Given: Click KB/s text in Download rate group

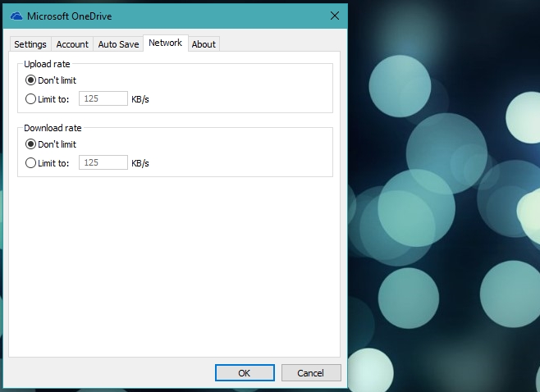Looking at the screenshot, I should (140, 163).
